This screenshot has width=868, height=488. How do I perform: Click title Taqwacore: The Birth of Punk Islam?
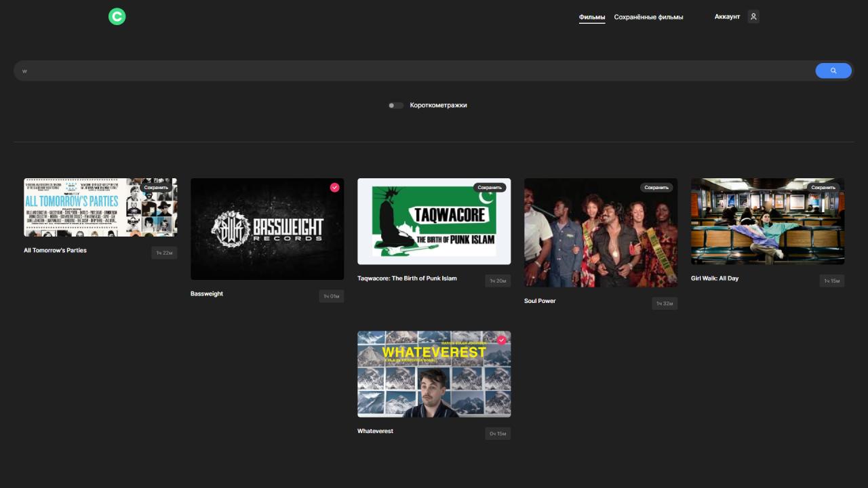coord(407,278)
